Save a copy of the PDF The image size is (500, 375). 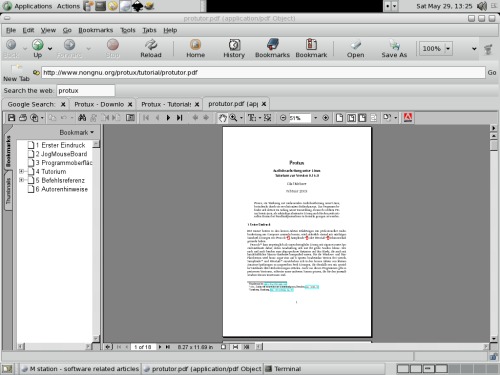pyautogui.click(x=11, y=118)
